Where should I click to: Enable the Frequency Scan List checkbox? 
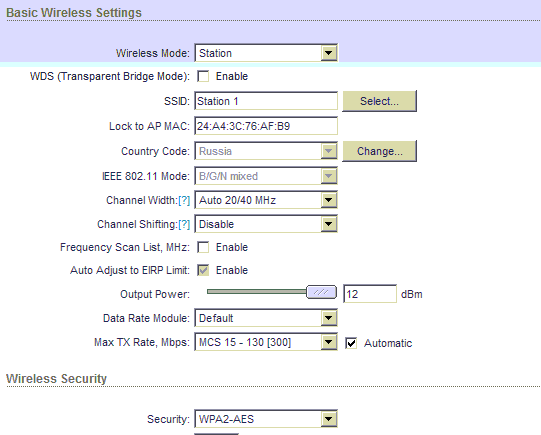pyautogui.click(x=203, y=247)
